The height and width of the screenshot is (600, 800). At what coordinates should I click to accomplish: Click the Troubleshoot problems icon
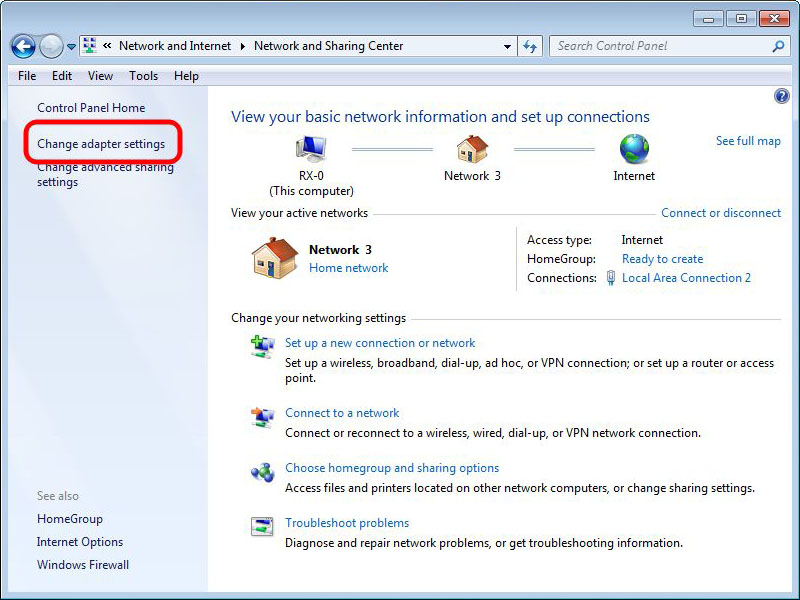coord(262,527)
